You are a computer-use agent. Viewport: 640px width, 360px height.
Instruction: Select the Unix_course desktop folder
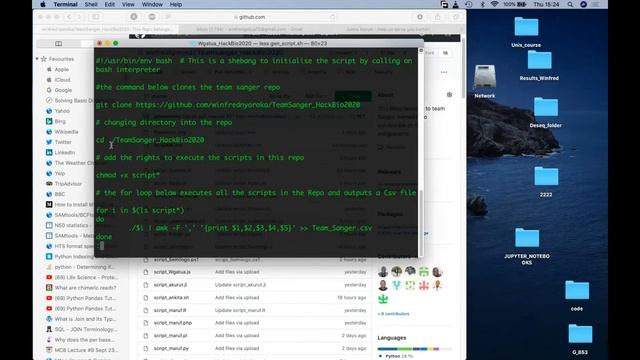[526, 32]
